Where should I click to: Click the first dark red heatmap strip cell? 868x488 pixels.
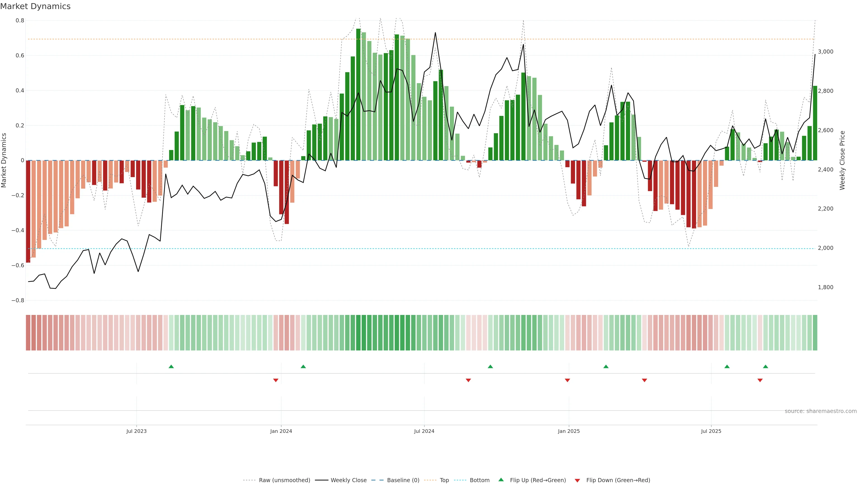coord(28,333)
